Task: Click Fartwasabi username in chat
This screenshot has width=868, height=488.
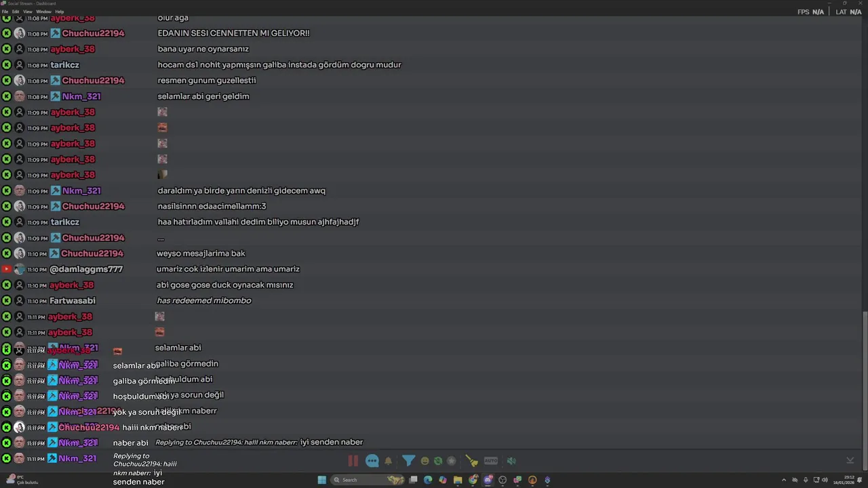Action: click(73, 301)
